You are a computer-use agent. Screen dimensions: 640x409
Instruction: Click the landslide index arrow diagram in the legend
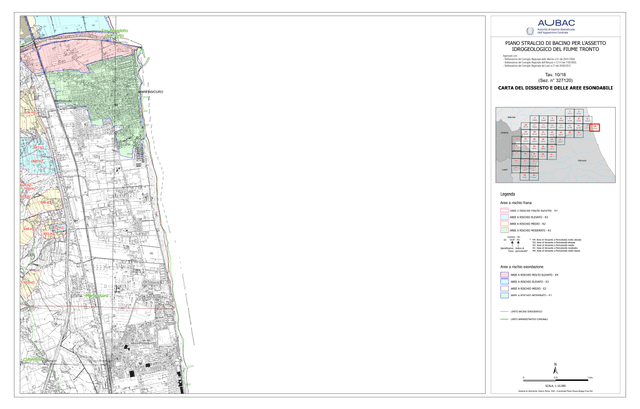tap(513, 242)
